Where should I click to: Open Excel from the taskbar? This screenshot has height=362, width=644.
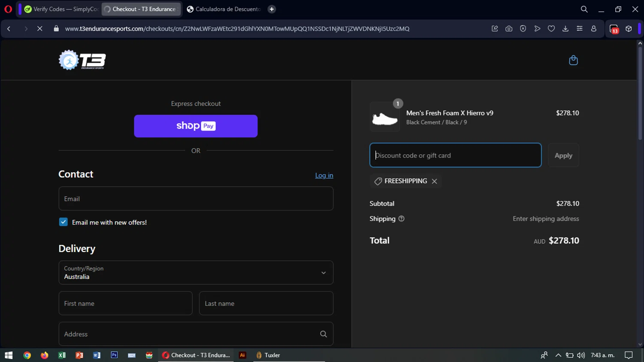pyautogui.click(x=62, y=355)
